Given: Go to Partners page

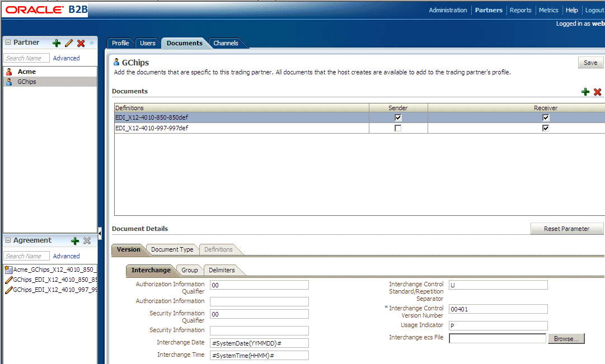Looking at the screenshot, I should (489, 10).
